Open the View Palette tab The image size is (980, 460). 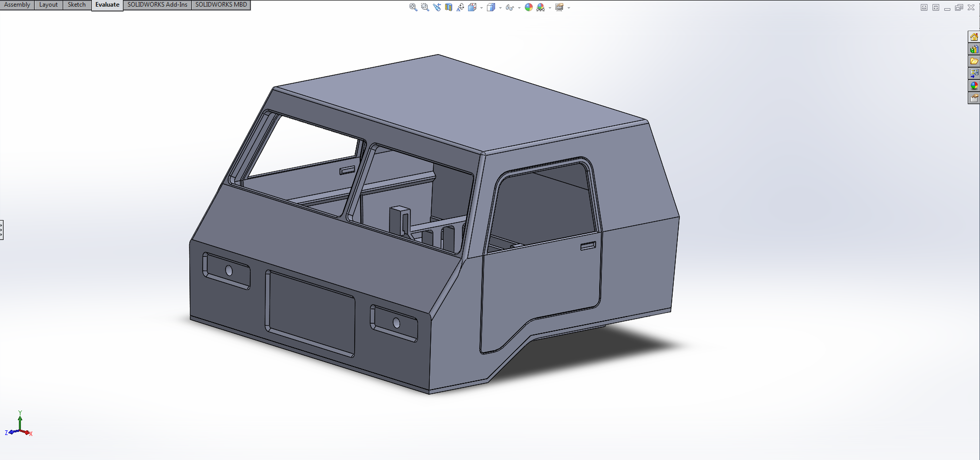pos(974,74)
